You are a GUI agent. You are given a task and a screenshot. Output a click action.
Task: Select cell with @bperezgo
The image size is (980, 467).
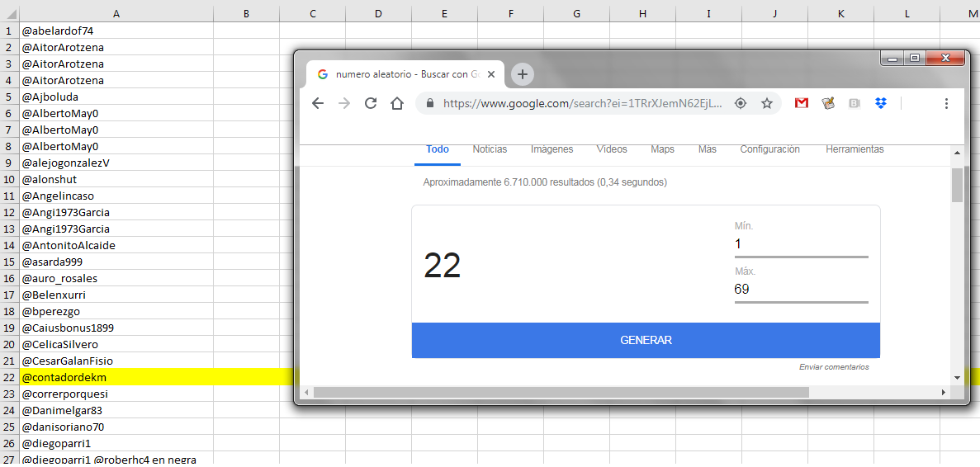pyautogui.click(x=116, y=312)
